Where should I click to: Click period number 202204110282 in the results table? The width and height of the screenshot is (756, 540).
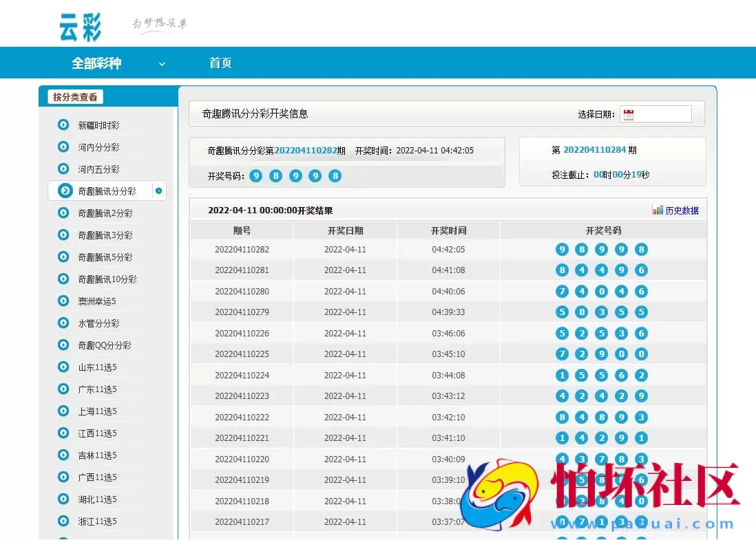tap(242, 250)
